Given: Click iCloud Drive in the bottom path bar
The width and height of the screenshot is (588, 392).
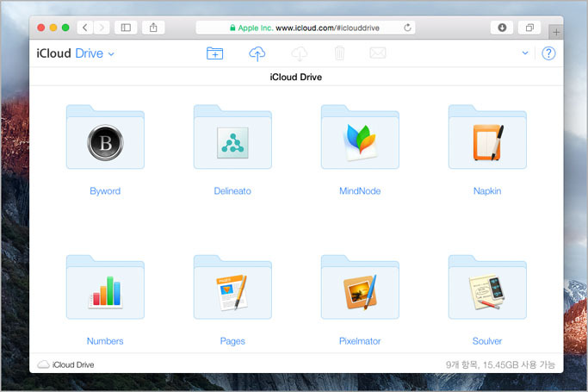Looking at the screenshot, I should (66, 364).
